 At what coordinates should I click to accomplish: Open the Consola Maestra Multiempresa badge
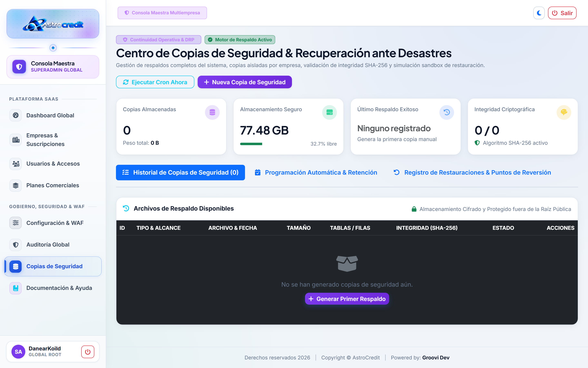coord(162,13)
